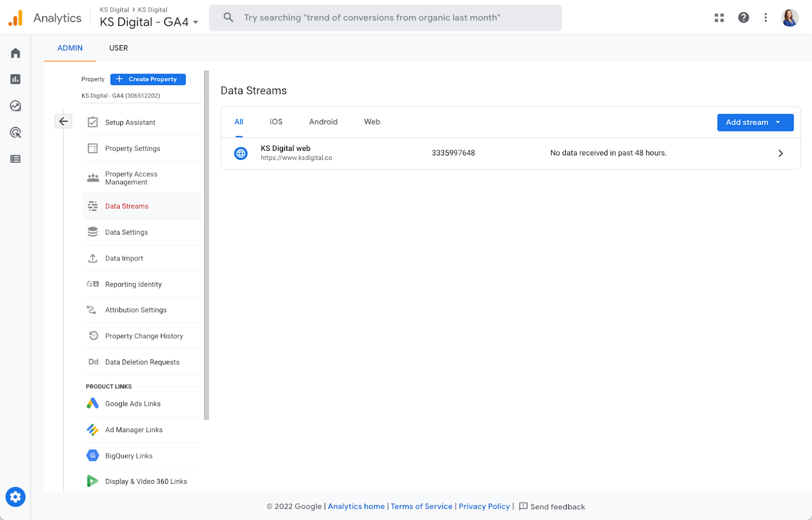Focus the Analytics search box

pos(385,18)
